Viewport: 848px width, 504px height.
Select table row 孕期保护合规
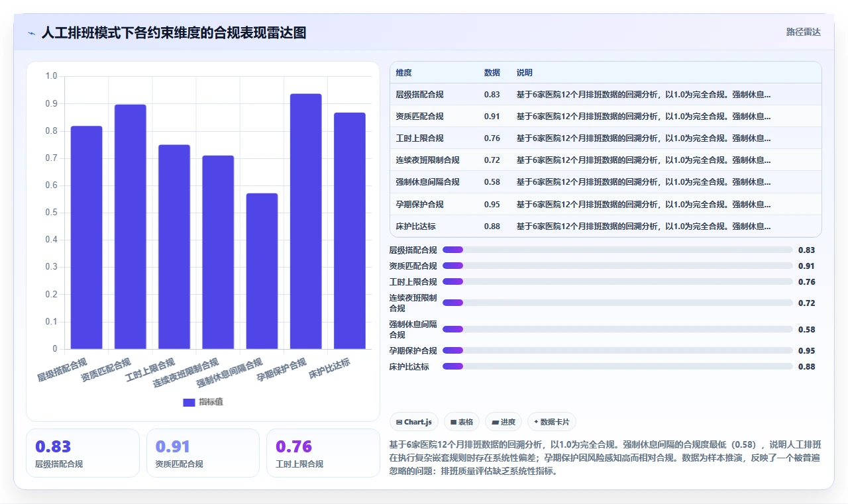(606, 204)
